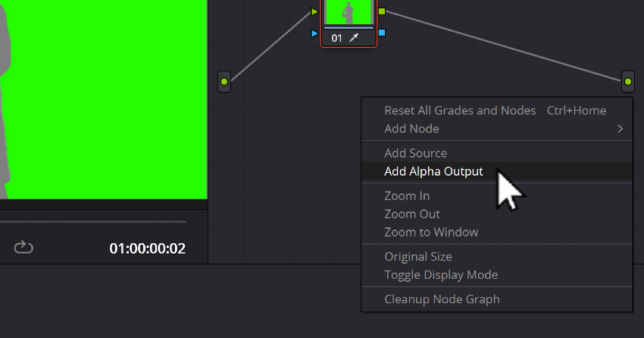Image resolution: width=644 pixels, height=338 pixels.
Task: Click the node graph source input connector
Action: [224, 82]
